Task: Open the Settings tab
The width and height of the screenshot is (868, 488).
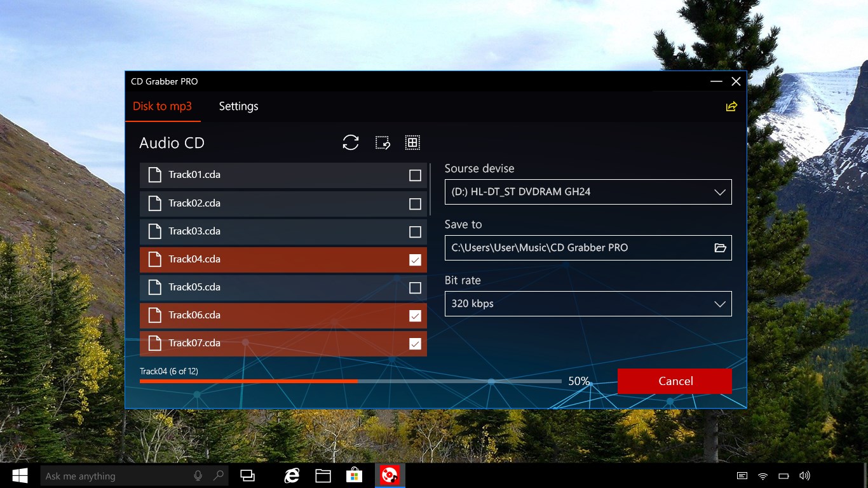Action: coord(239,106)
